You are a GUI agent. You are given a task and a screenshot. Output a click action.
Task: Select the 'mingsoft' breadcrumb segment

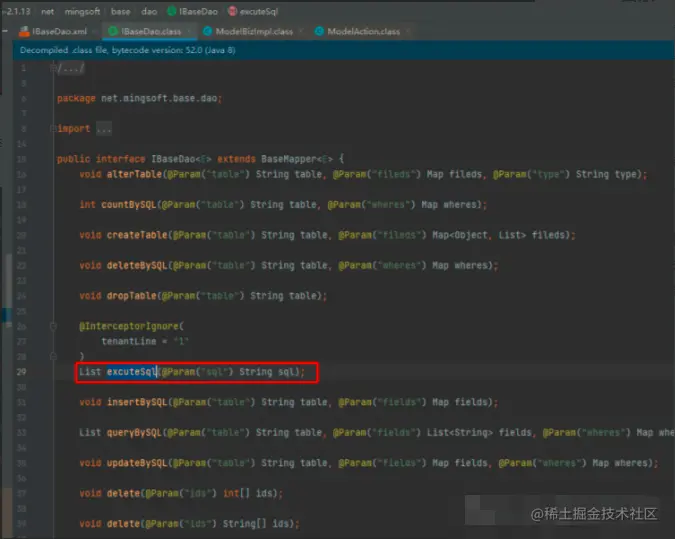coord(82,12)
